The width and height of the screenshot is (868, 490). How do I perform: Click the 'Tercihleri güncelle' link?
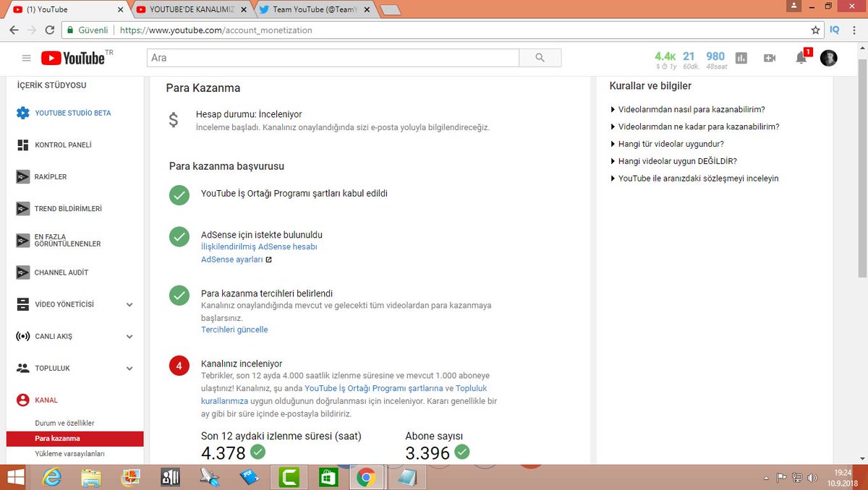(x=234, y=330)
